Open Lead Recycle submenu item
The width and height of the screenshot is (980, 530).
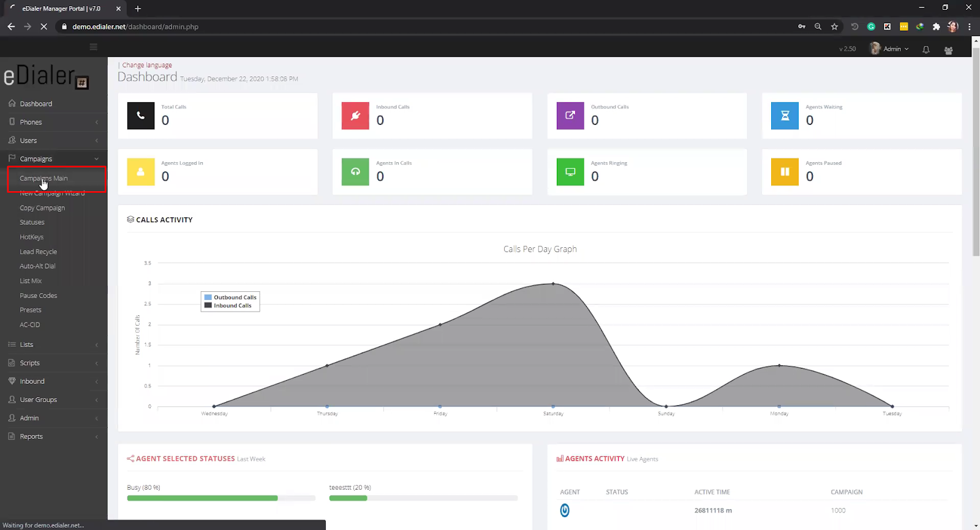38,252
